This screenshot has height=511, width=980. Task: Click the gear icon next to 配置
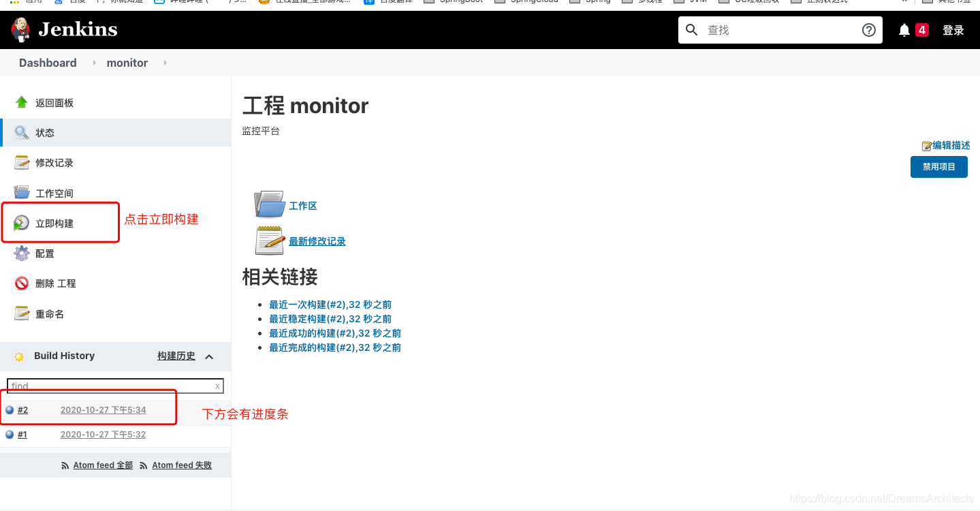(x=22, y=253)
